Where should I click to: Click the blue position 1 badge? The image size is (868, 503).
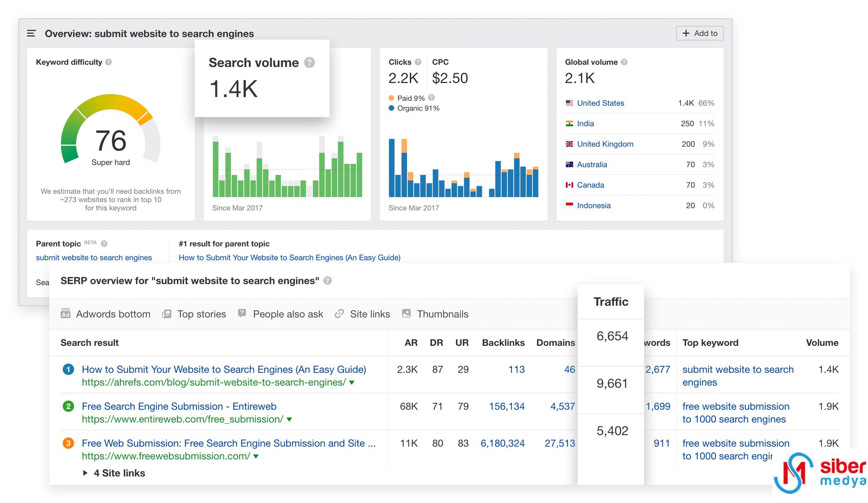pyautogui.click(x=68, y=370)
